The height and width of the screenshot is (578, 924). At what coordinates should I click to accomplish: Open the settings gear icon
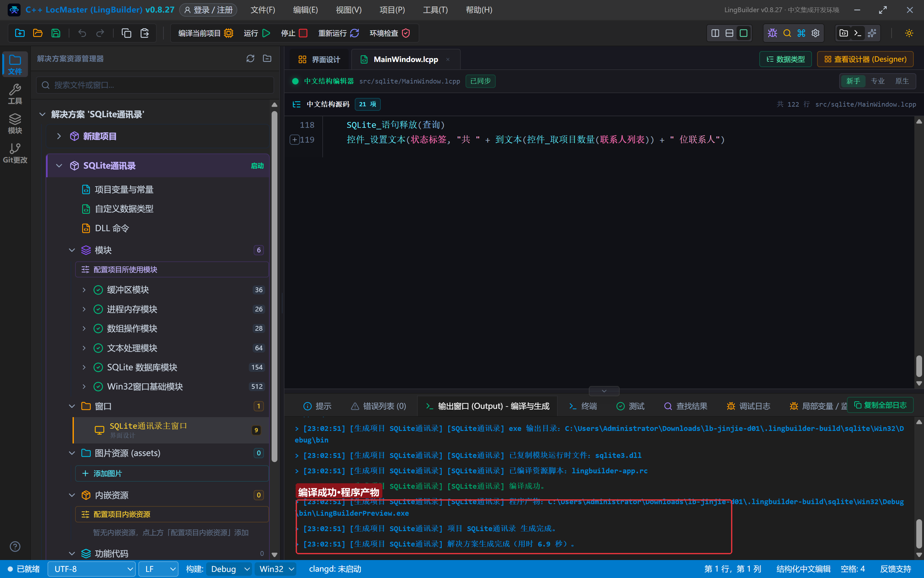point(815,33)
